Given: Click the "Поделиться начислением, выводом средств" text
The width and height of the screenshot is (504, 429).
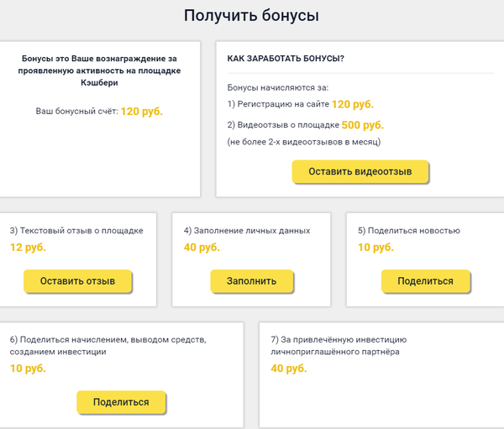Looking at the screenshot, I should tap(108, 340).
